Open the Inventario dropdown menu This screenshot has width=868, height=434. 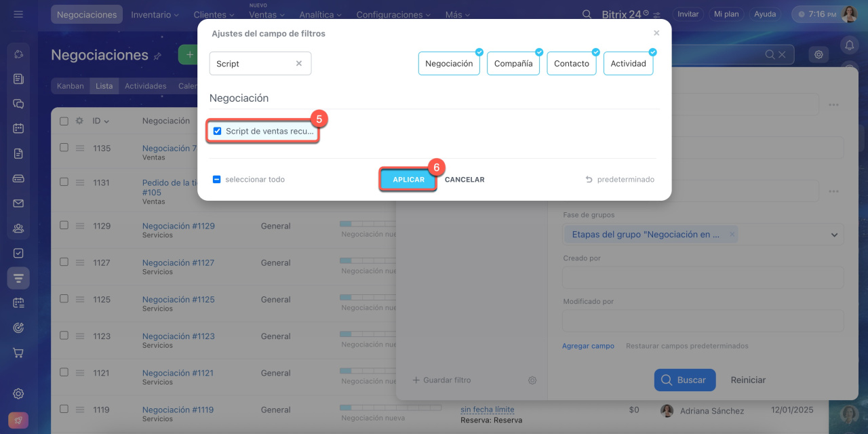click(155, 14)
